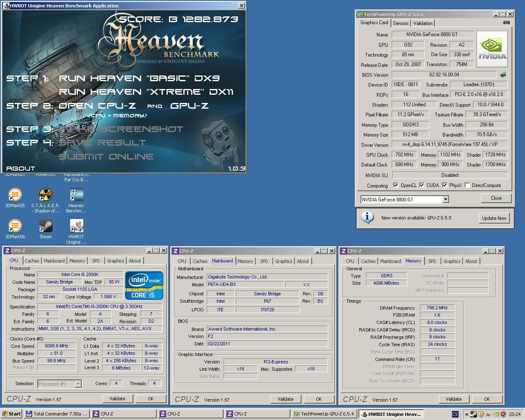
Task: Click OK in the Mainboard CPU-Z window
Action: pos(319,399)
